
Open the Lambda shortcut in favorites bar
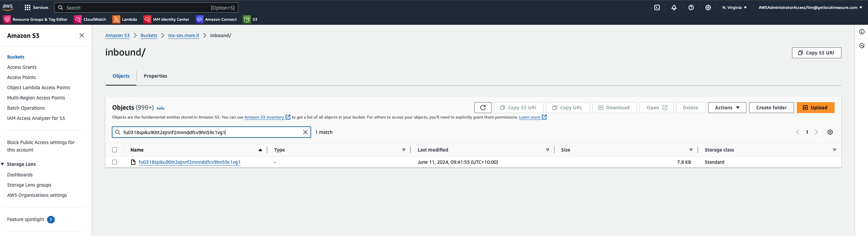tap(125, 19)
